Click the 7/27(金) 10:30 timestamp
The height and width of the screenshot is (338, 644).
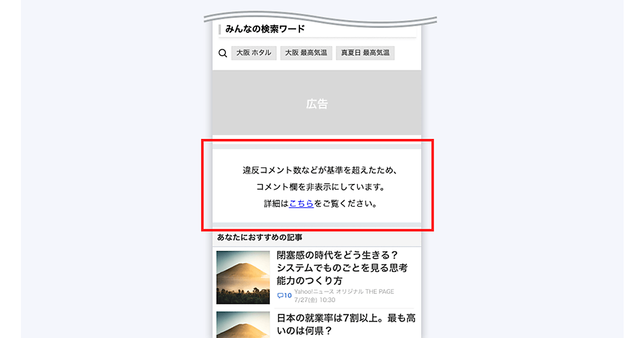tap(314, 300)
